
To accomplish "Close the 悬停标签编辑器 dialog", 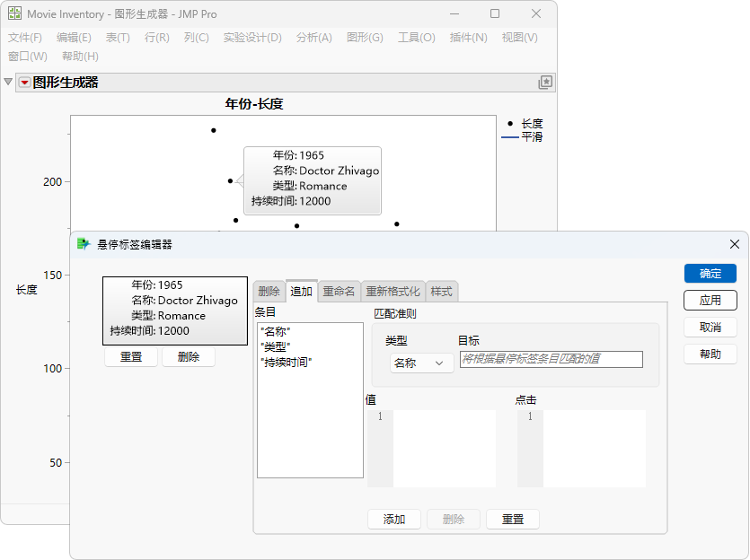I will [x=735, y=244].
